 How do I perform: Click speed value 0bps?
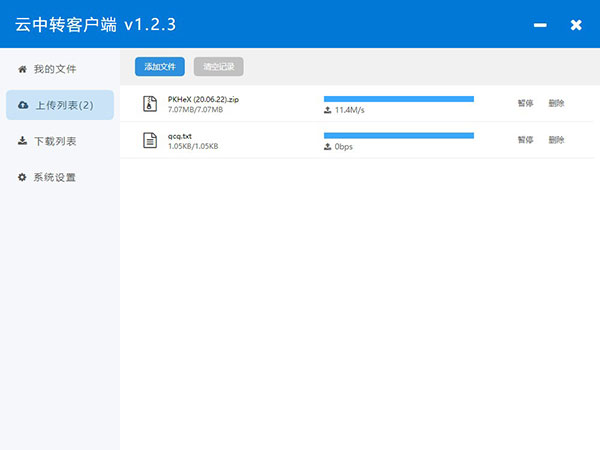[344, 147]
